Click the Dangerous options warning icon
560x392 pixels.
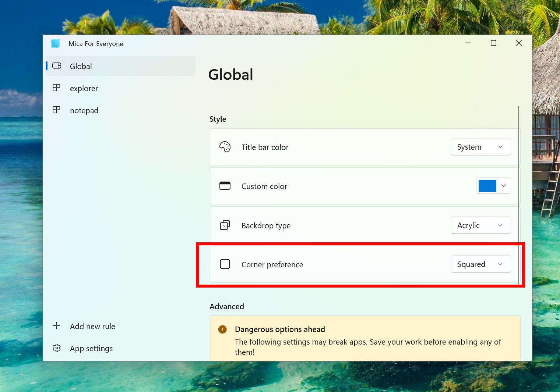(222, 329)
